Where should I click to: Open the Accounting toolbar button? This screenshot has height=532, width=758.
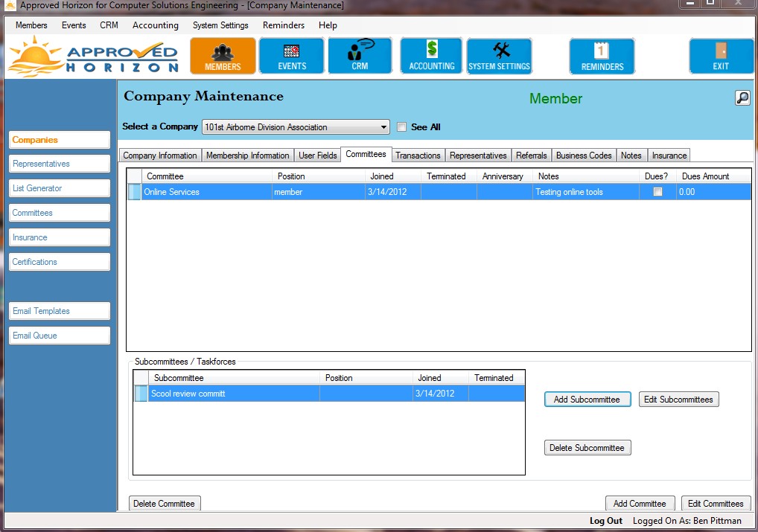point(431,56)
